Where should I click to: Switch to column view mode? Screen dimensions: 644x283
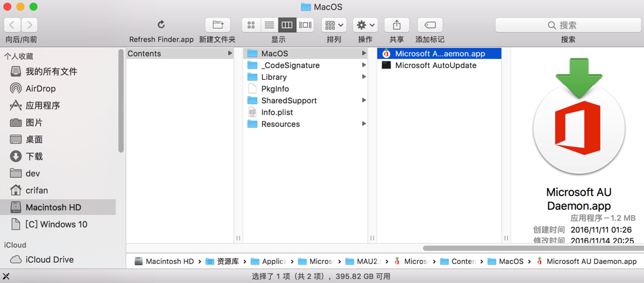(x=286, y=25)
